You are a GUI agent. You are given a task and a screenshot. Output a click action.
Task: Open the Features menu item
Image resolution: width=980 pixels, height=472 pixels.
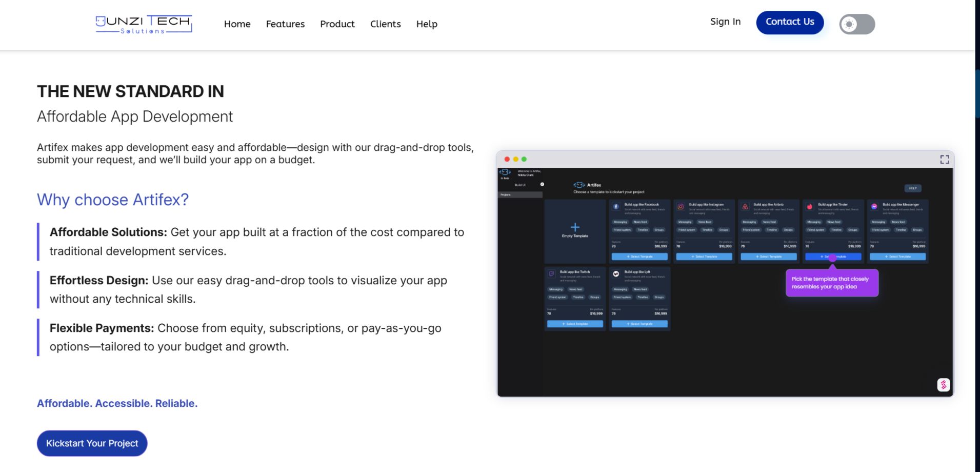point(285,24)
